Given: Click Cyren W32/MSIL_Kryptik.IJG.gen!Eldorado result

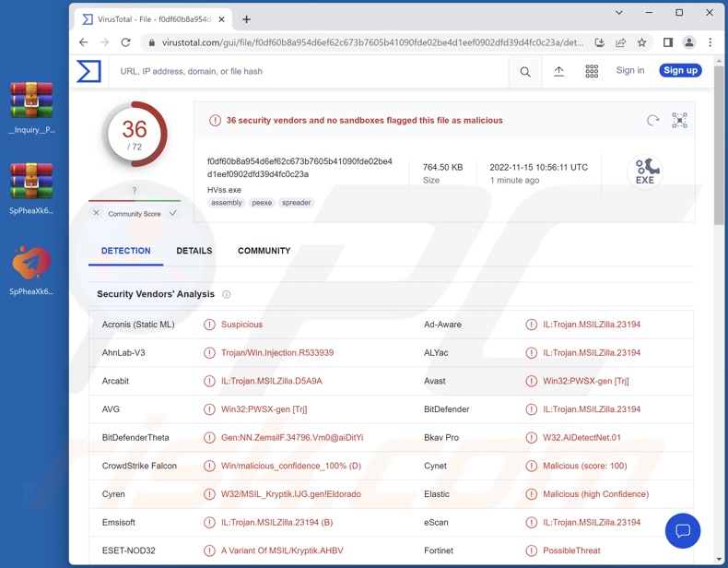Looking at the screenshot, I should 290,494.
